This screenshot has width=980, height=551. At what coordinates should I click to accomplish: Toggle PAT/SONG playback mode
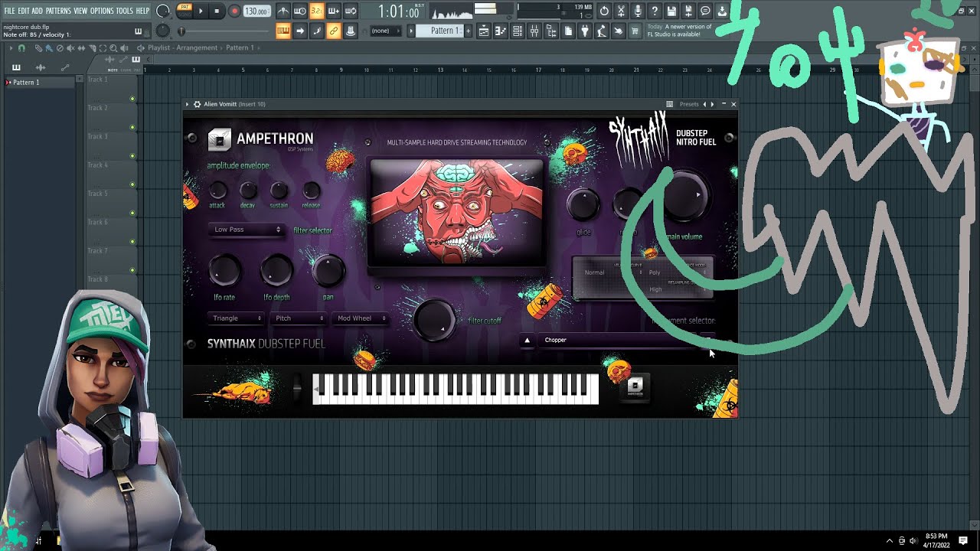pos(185,11)
